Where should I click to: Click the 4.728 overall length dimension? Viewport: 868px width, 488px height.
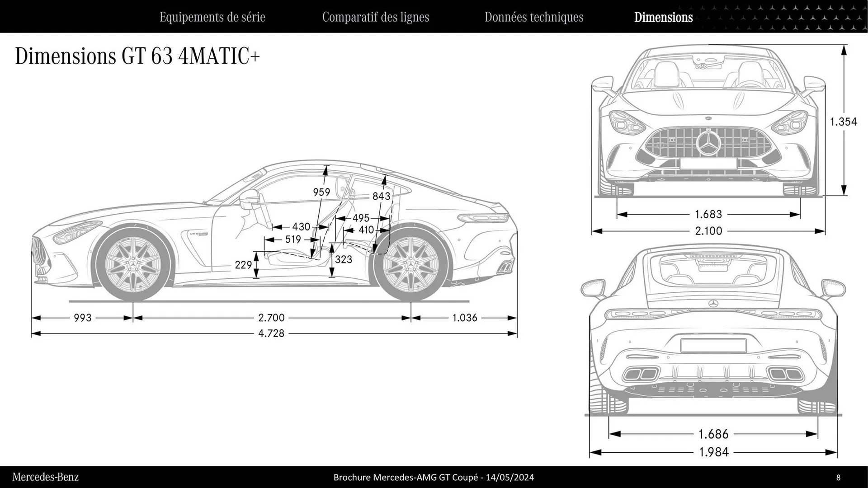click(x=271, y=333)
